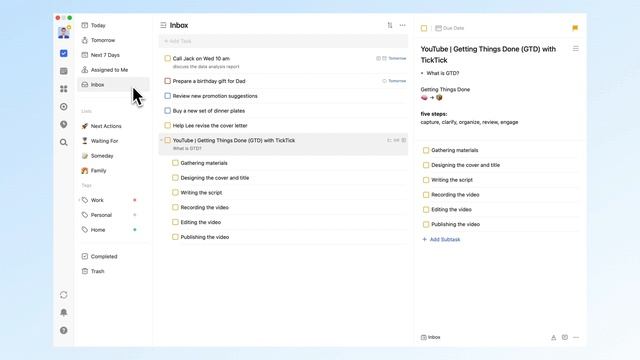Click the Inbox list selector in detail footer
Screen dimensions: 640x360
431,338
